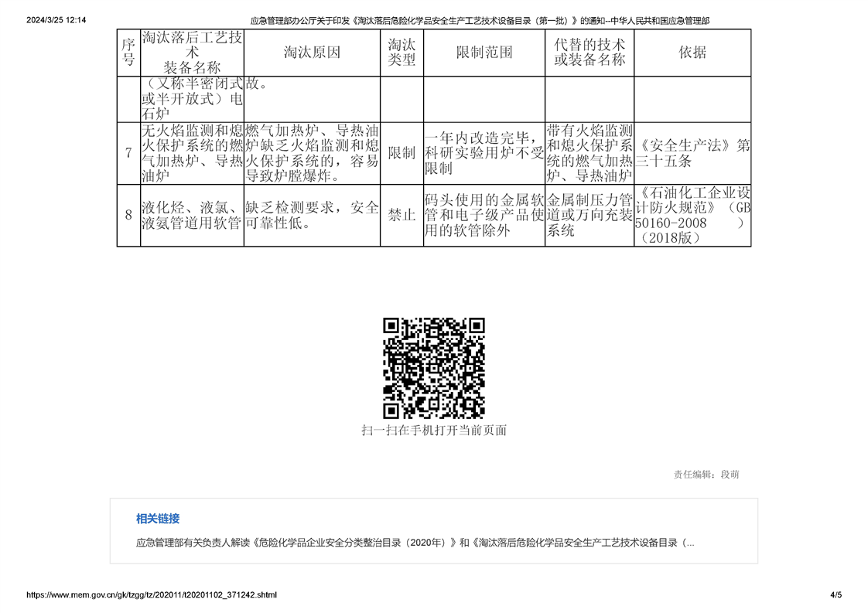Click the 相关链接 heading
This screenshot has width=868, height=613.
[158, 519]
